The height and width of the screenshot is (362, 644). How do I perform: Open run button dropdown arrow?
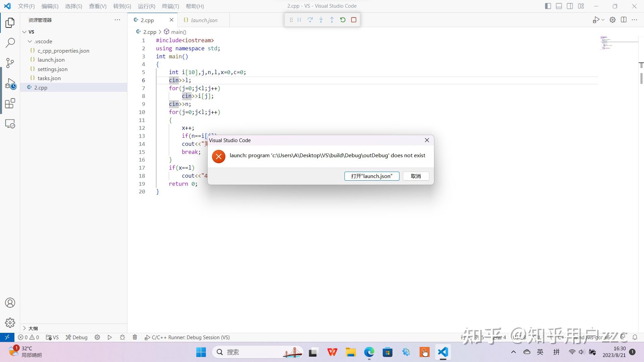(x=603, y=20)
